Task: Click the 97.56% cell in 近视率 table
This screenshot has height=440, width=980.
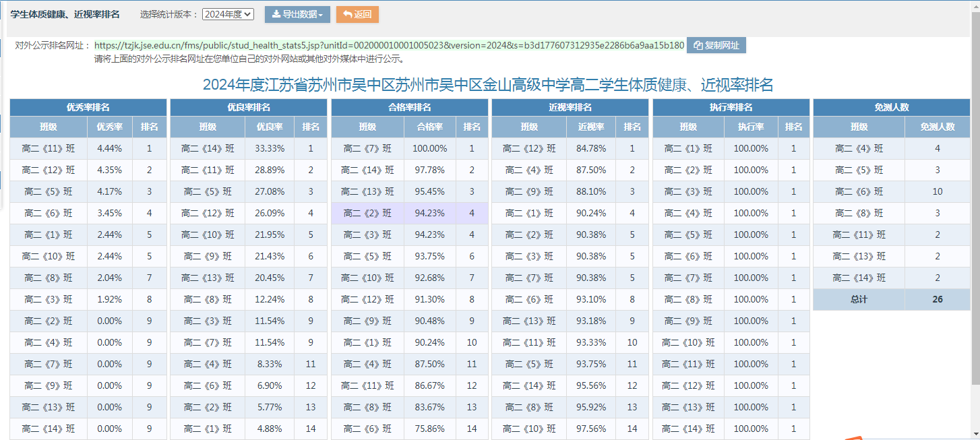Action: click(x=592, y=429)
